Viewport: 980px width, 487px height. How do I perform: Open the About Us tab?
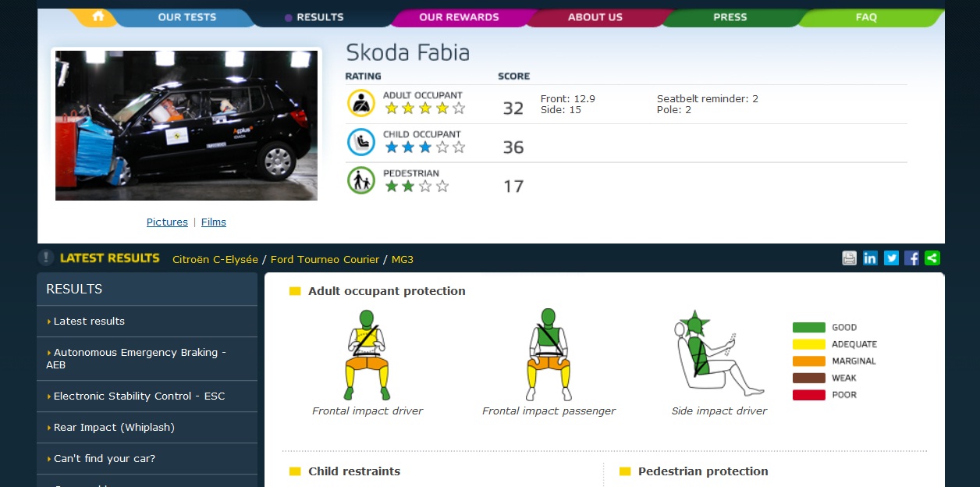[x=595, y=17]
